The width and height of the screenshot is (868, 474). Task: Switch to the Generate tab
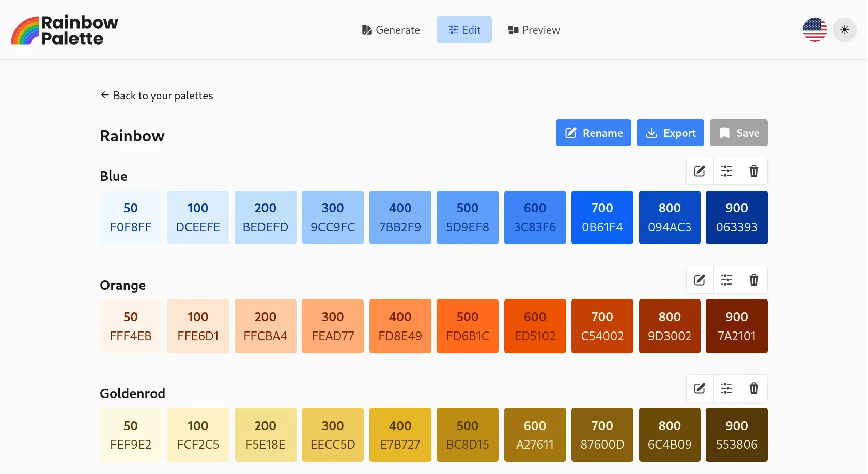pos(391,29)
